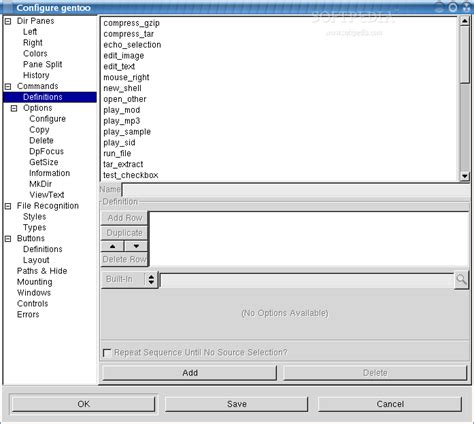Open Pane Split settings page
This screenshot has height=424, width=474.
(43, 65)
